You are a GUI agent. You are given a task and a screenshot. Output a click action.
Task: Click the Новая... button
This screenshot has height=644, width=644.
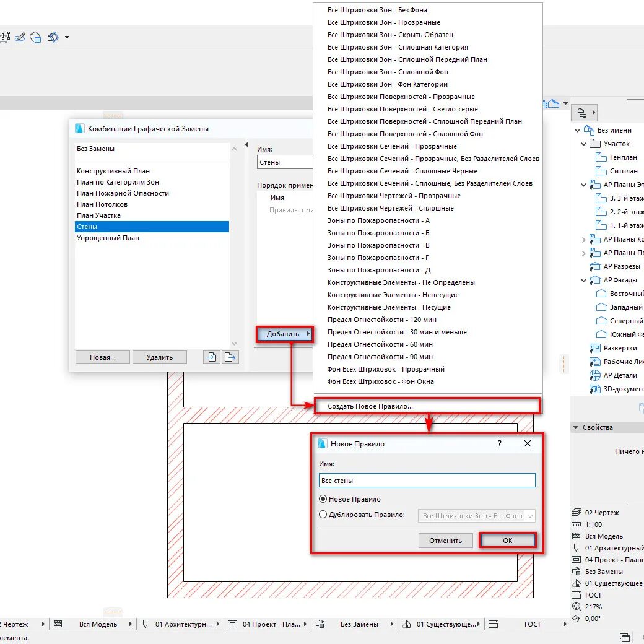click(x=103, y=357)
